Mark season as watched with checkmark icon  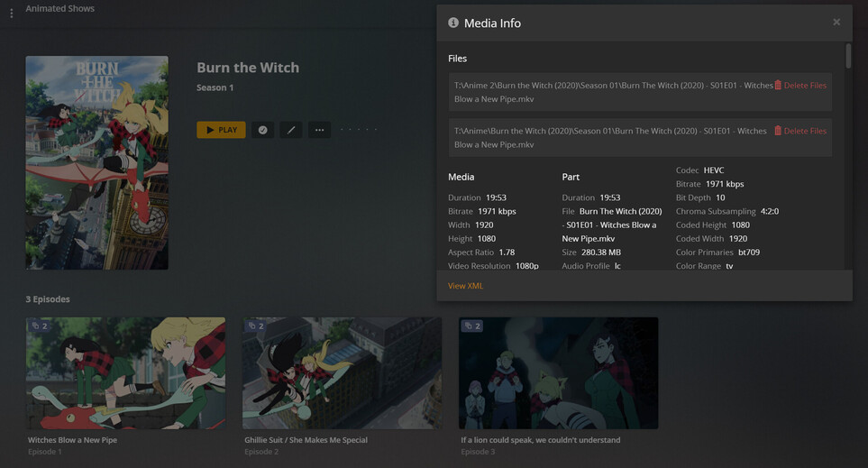(262, 130)
